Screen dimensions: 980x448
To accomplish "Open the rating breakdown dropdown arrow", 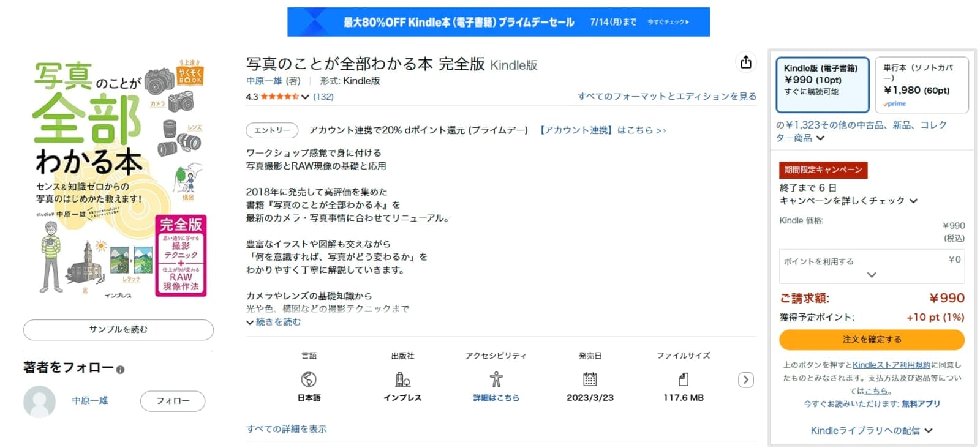I will point(305,97).
